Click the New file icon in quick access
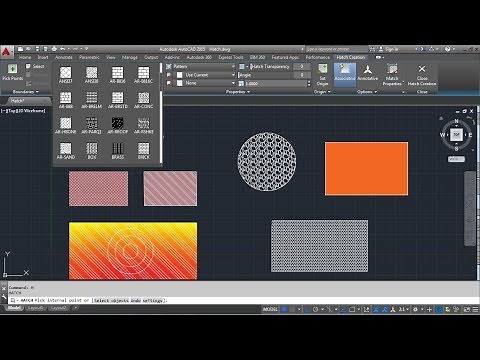 20,49
